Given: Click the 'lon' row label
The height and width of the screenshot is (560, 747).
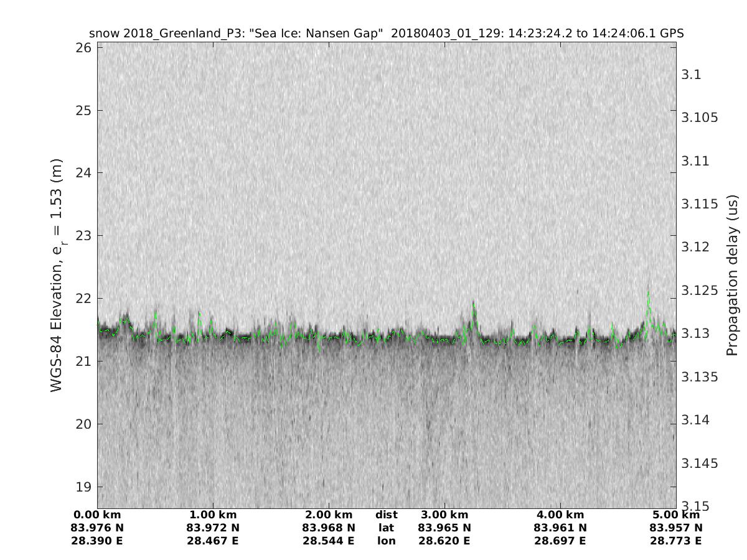Looking at the screenshot, I should click(386, 541).
